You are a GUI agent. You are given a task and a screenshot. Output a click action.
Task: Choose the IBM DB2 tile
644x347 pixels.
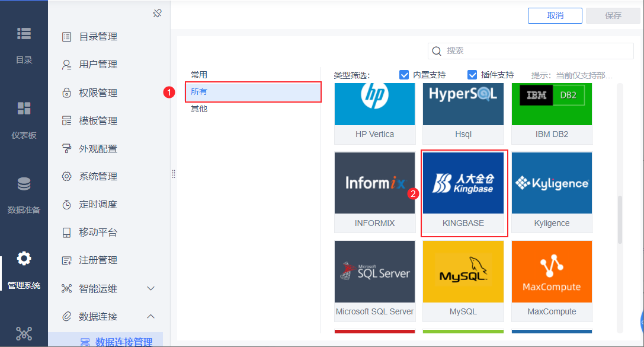pyautogui.click(x=552, y=113)
